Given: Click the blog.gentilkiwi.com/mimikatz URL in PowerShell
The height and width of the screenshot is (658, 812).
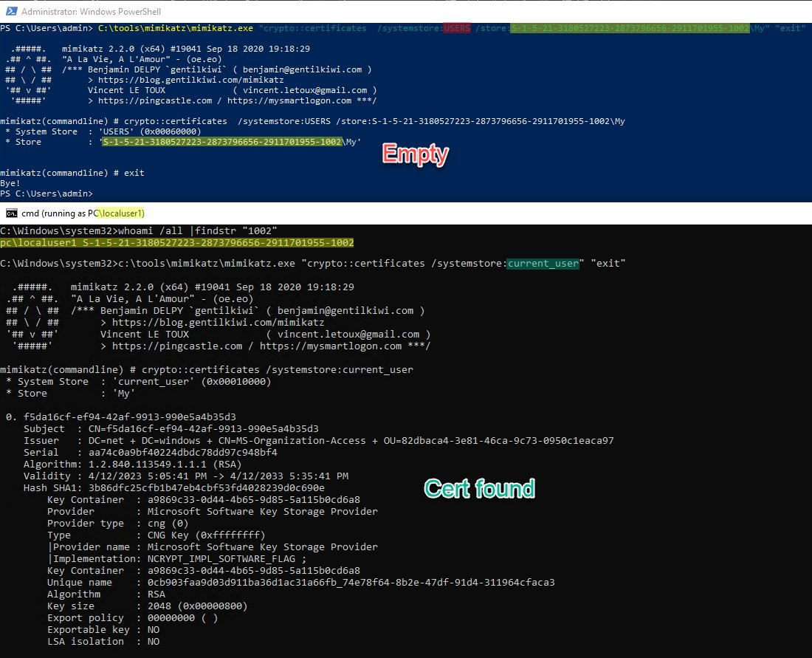Looking at the screenshot, I should pyautogui.click(x=190, y=80).
